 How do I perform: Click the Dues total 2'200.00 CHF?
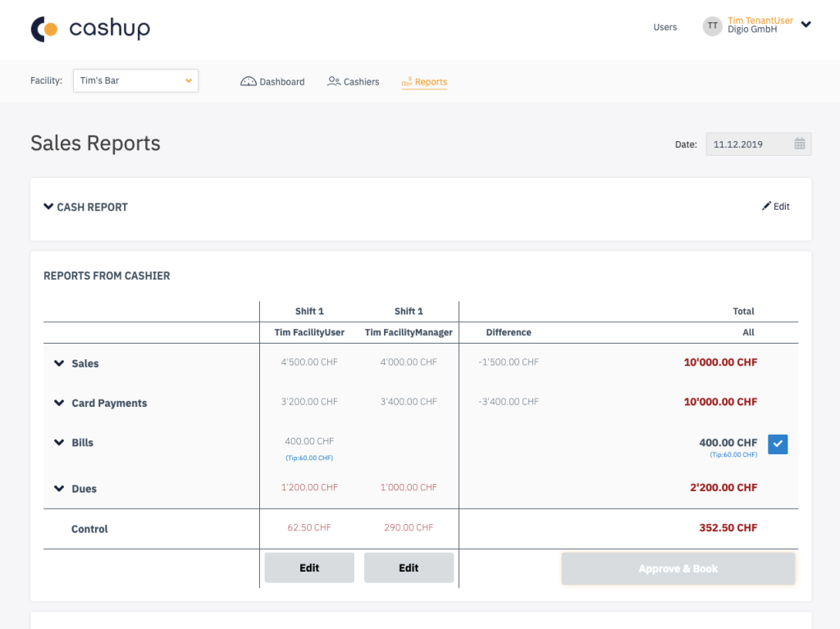tap(724, 488)
